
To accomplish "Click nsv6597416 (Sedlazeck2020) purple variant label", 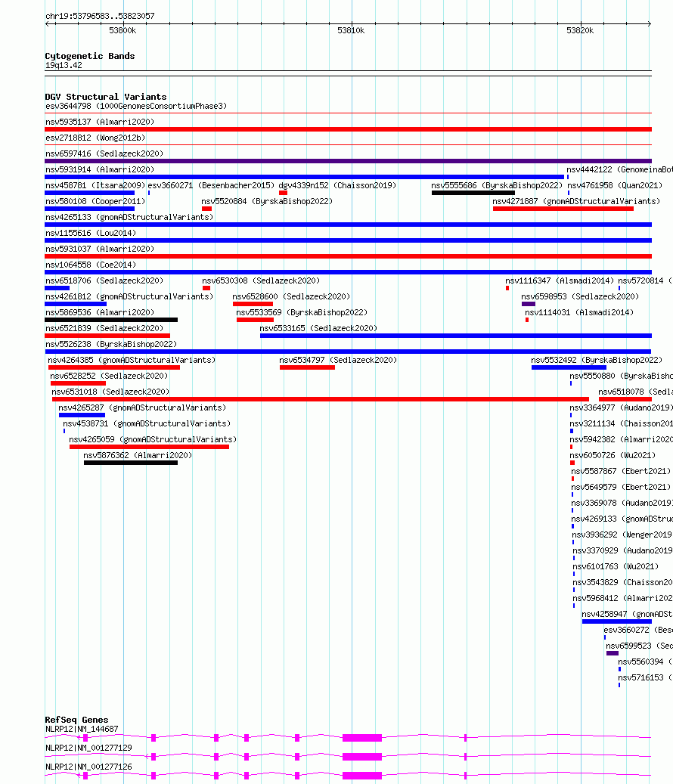I will coord(104,154).
